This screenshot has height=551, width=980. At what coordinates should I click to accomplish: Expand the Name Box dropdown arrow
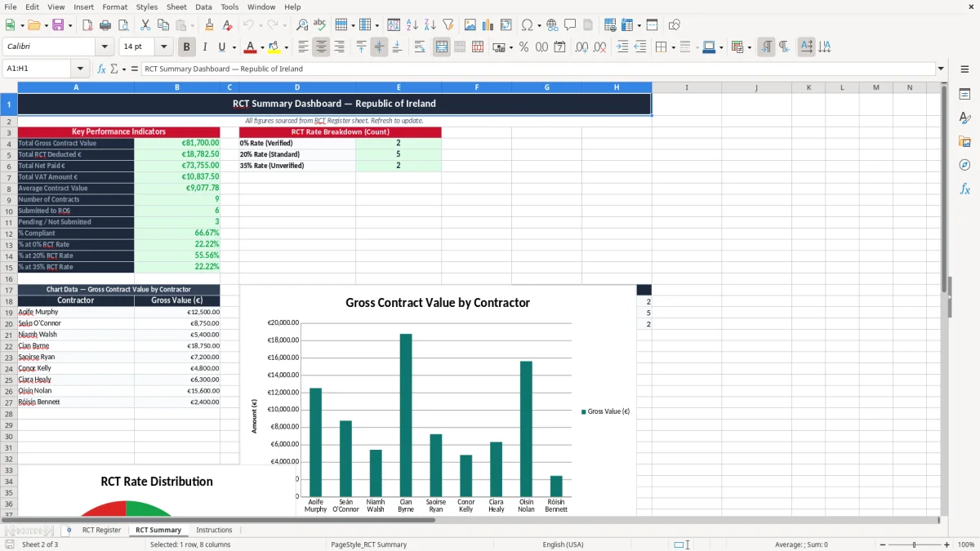[80, 69]
